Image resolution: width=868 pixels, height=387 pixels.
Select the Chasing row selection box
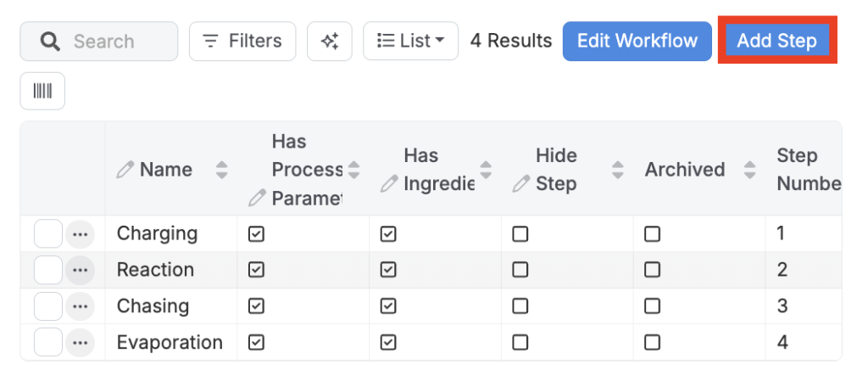tap(48, 306)
